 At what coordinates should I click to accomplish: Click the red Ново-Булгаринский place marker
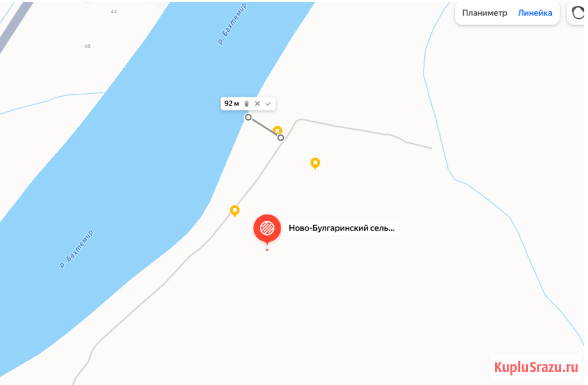(x=267, y=229)
